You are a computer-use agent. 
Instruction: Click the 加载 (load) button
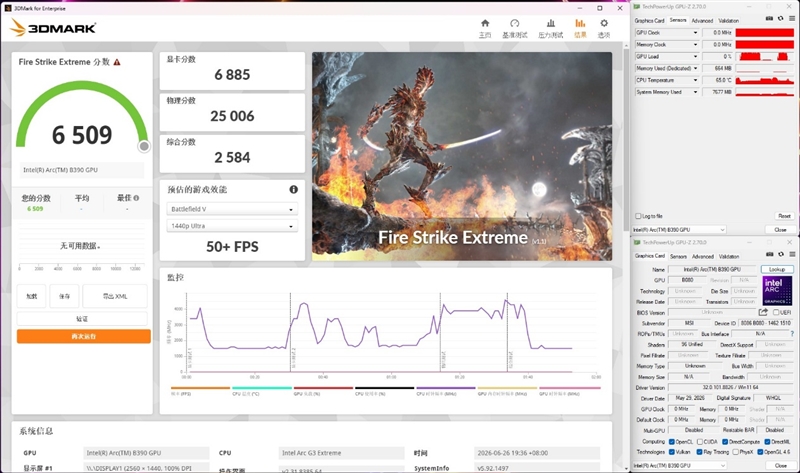[x=32, y=296]
